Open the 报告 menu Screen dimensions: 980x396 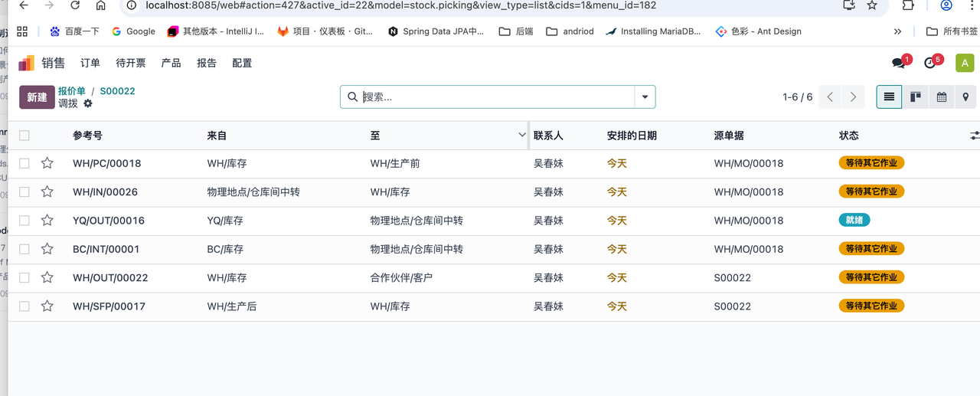tap(207, 63)
